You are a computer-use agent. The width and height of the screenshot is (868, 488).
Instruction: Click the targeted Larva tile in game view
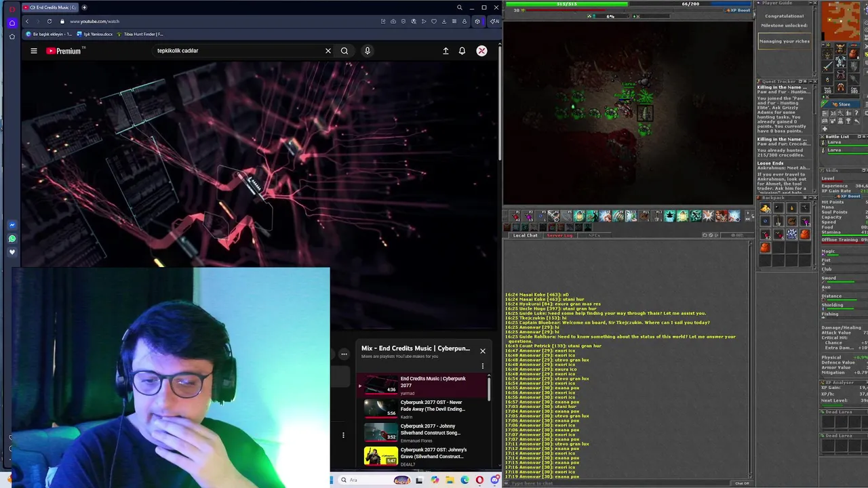[x=644, y=113]
